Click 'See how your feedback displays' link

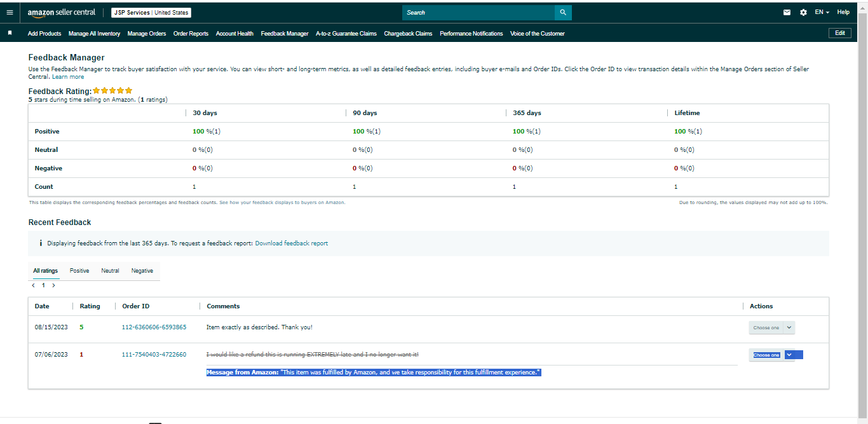[x=282, y=202]
